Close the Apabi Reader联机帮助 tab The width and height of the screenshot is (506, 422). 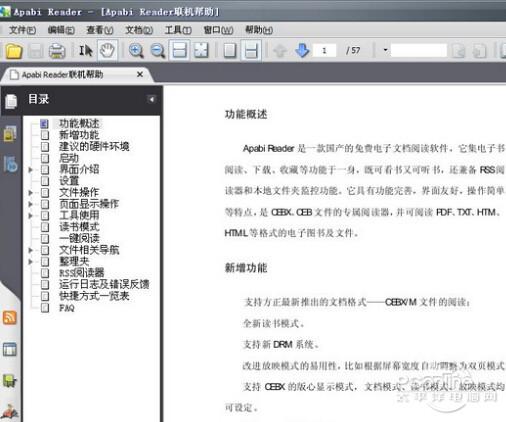coord(140,74)
